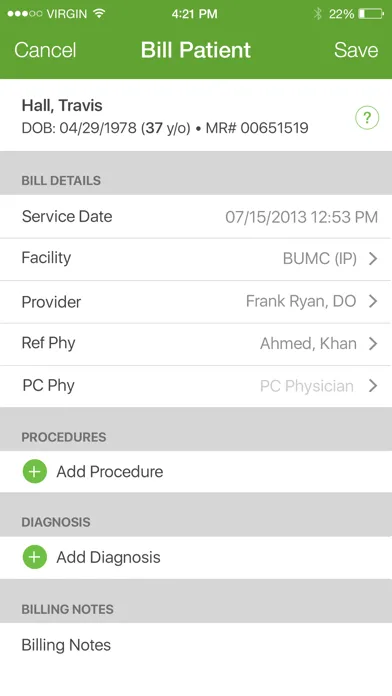Open the PC Phy row chevron
The image size is (392, 696).
click(373, 386)
